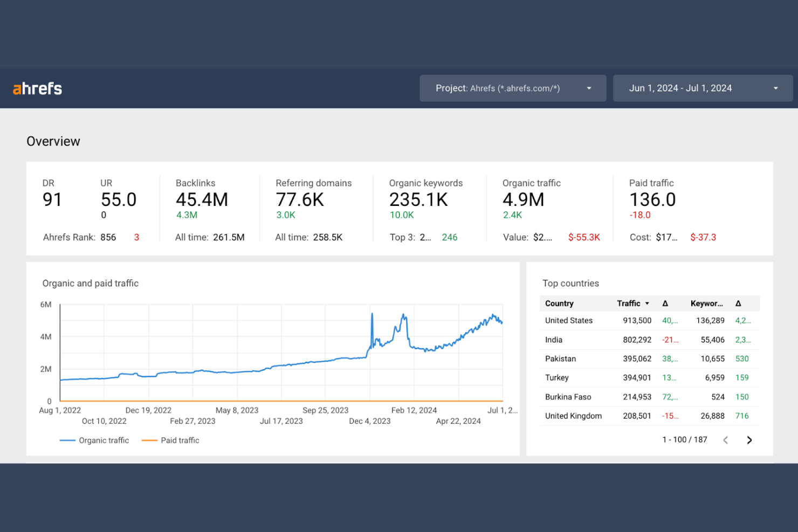Toggle sorting on the Country column

(x=559, y=303)
